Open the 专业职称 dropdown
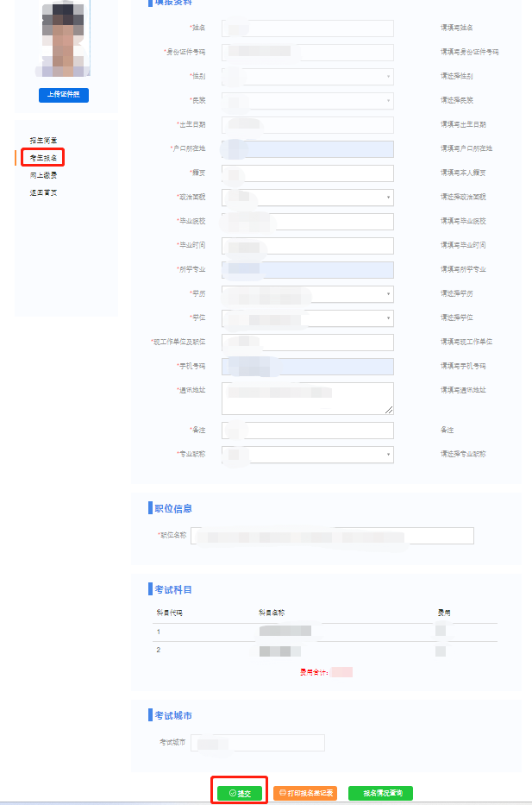532x805 pixels. [x=307, y=455]
